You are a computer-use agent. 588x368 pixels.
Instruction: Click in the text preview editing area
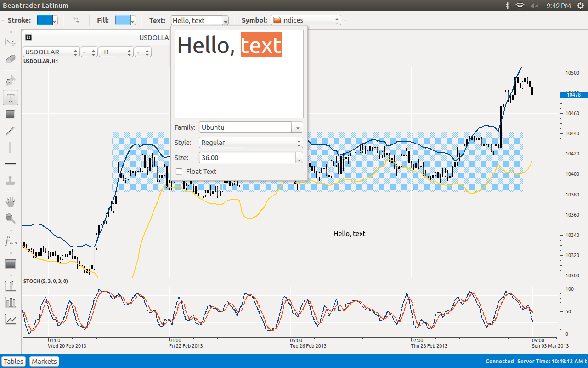tap(239, 74)
